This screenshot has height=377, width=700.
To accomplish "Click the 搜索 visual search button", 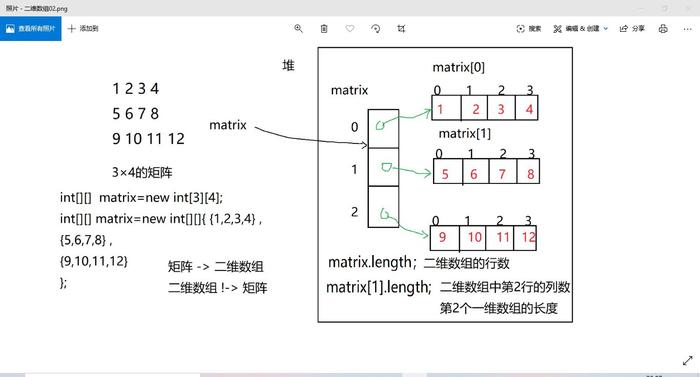I will point(529,29).
